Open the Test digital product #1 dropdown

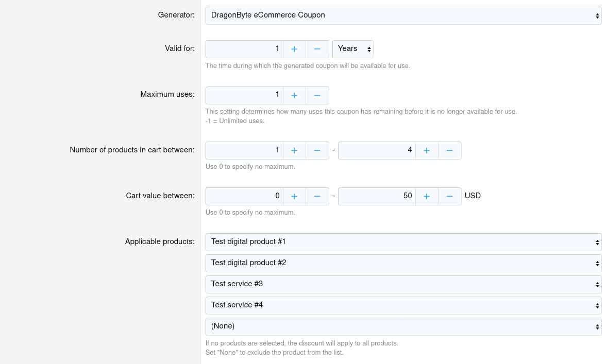coord(403,242)
